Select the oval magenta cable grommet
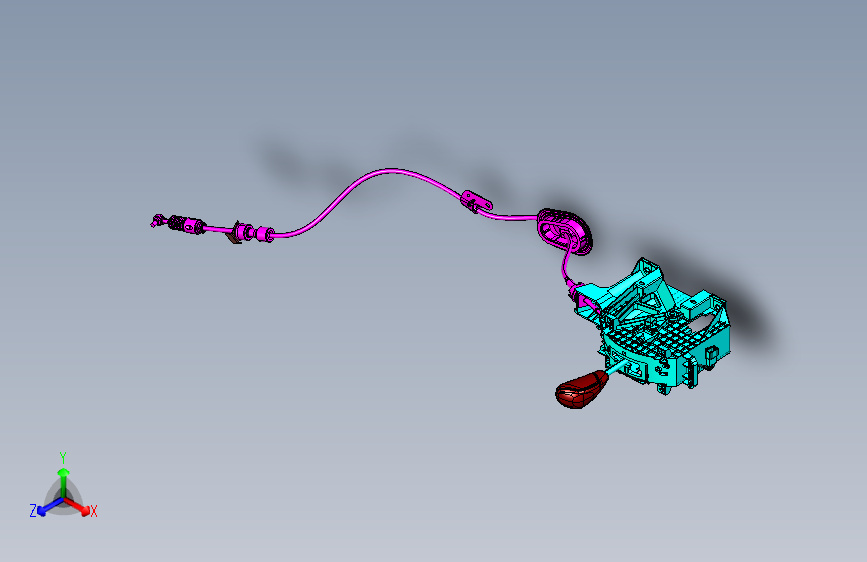This screenshot has width=867, height=562. click(565, 231)
